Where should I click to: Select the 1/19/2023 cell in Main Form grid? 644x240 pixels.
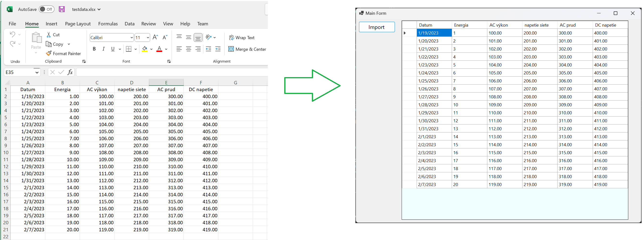pos(434,33)
